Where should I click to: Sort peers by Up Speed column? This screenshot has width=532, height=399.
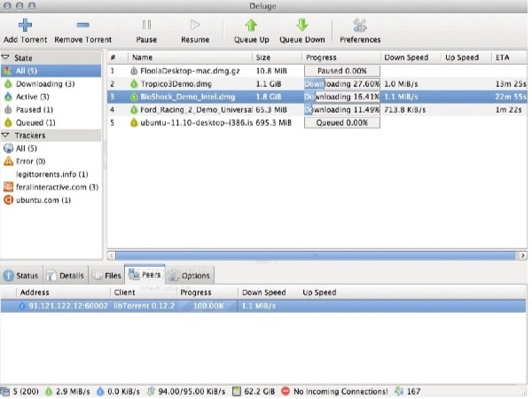pyautogui.click(x=319, y=292)
